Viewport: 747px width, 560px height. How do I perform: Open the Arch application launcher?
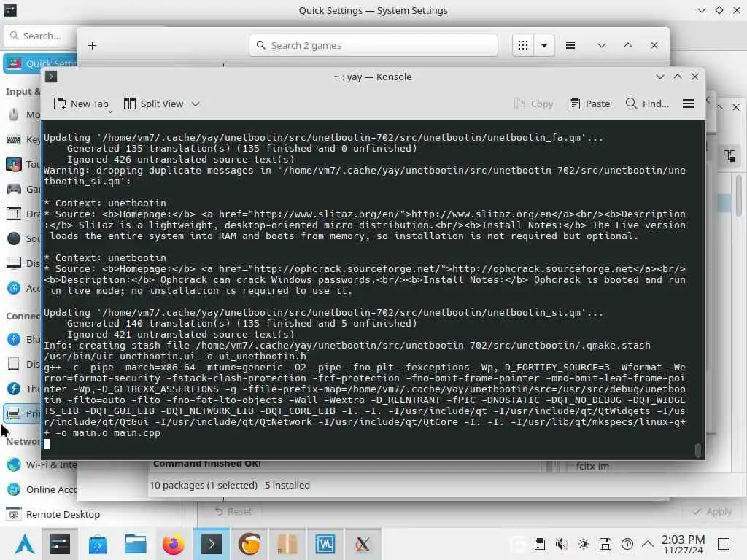[x=24, y=544]
